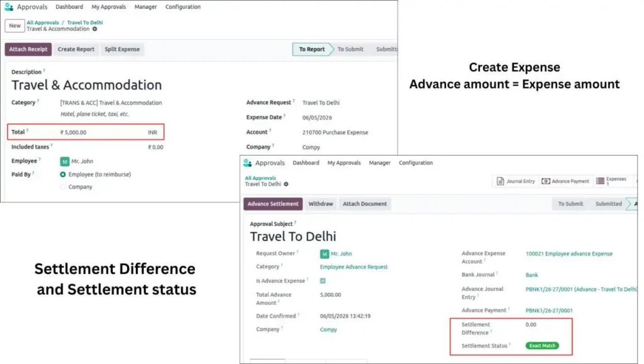Click the Travel To Delhi approval subject title
The image size is (644, 364).
[293, 237]
